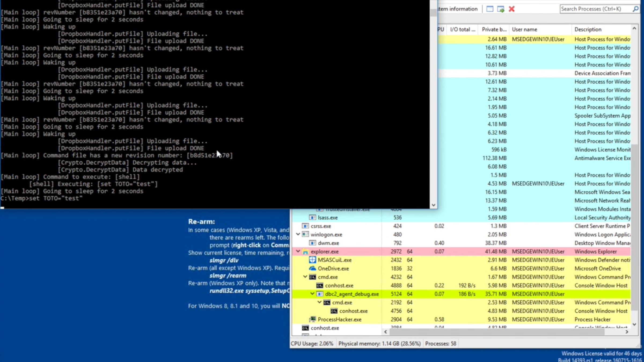Click the ProcessHacker.exe icon
Viewport: 644px width, 362px height.
(x=312, y=319)
